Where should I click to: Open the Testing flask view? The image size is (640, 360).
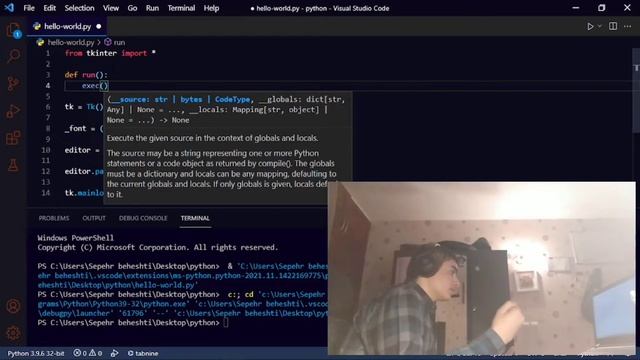[13, 165]
